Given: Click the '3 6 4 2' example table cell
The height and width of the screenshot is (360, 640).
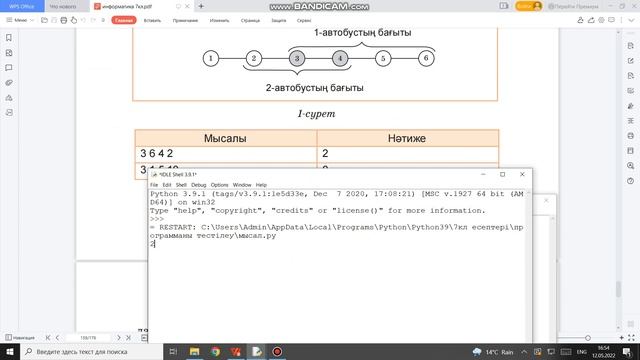Looking at the screenshot, I should pyautogui.click(x=226, y=154).
